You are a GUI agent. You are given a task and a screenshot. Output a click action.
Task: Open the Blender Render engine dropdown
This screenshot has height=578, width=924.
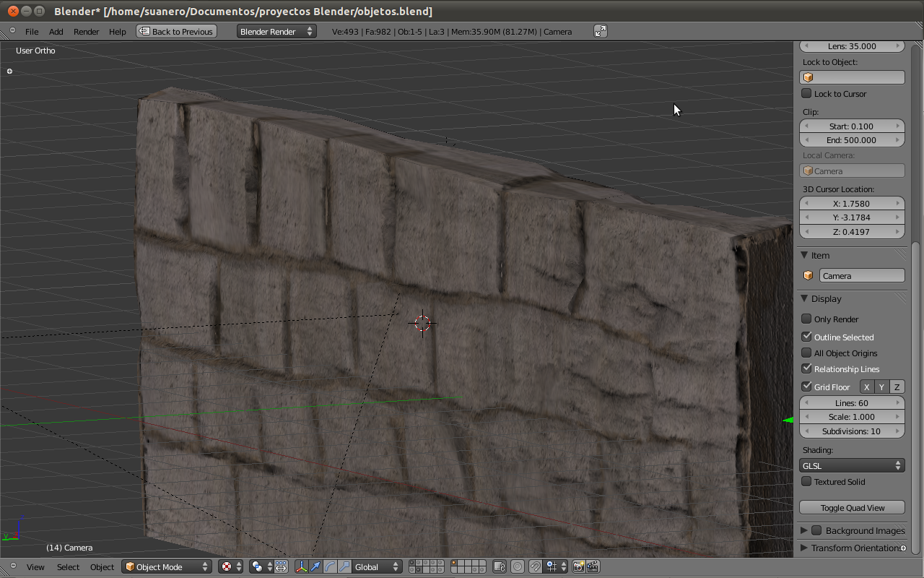click(x=276, y=31)
